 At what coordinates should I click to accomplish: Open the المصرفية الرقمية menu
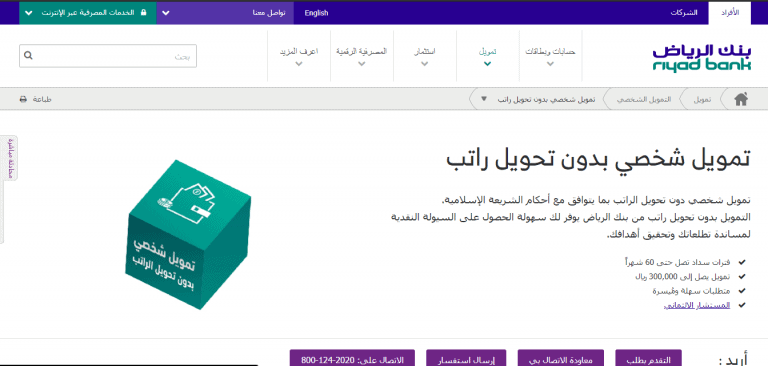361,56
